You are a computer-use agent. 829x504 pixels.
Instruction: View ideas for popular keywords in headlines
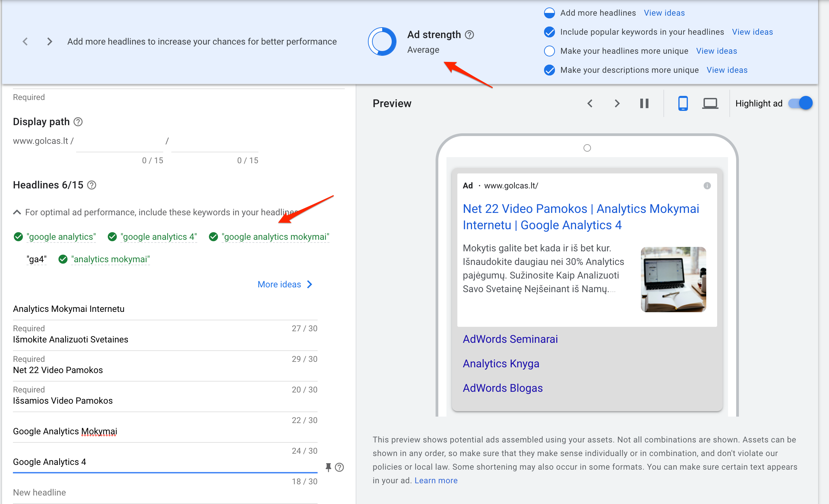pos(752,32)
